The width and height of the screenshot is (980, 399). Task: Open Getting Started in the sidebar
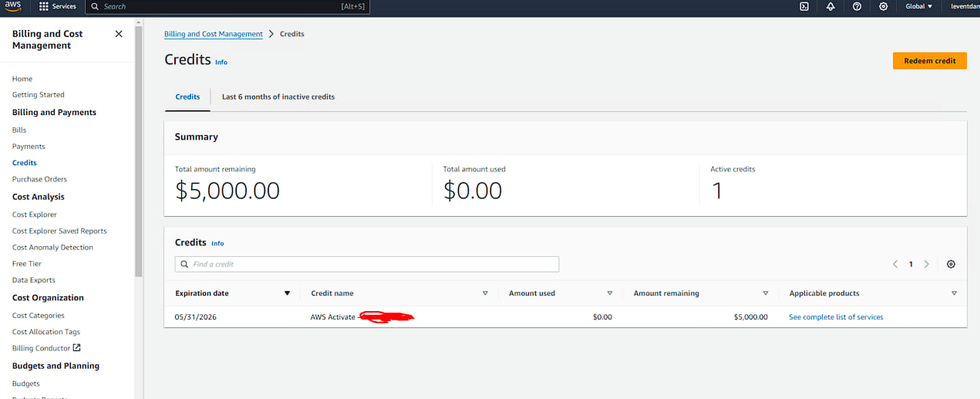(39, 95)
